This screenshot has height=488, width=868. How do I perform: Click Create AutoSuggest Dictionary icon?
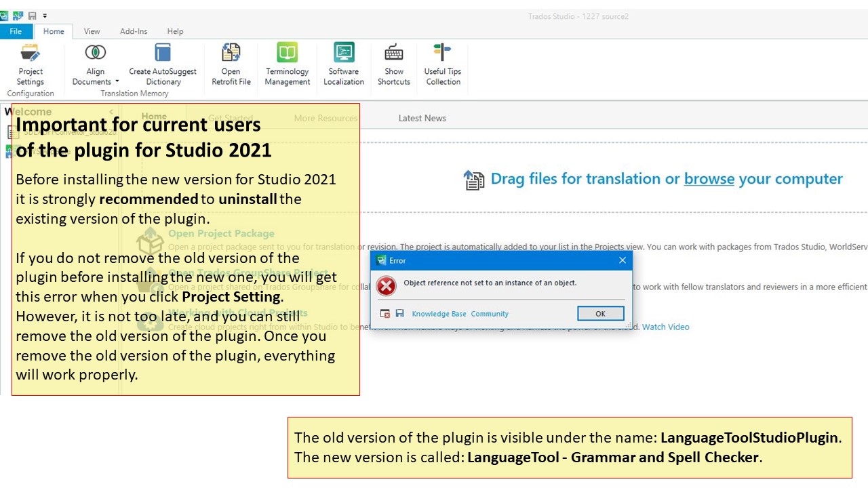tap(163, 53)
